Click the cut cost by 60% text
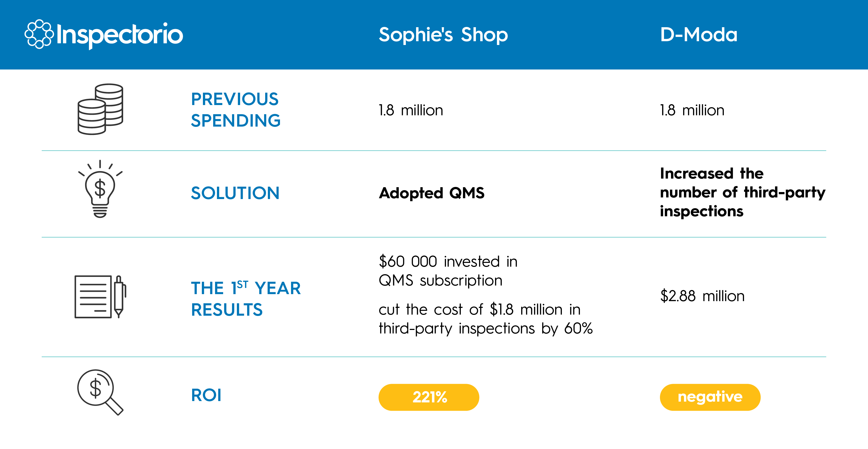This screenshot has height=449, width=868. click(x=486, y=319)
